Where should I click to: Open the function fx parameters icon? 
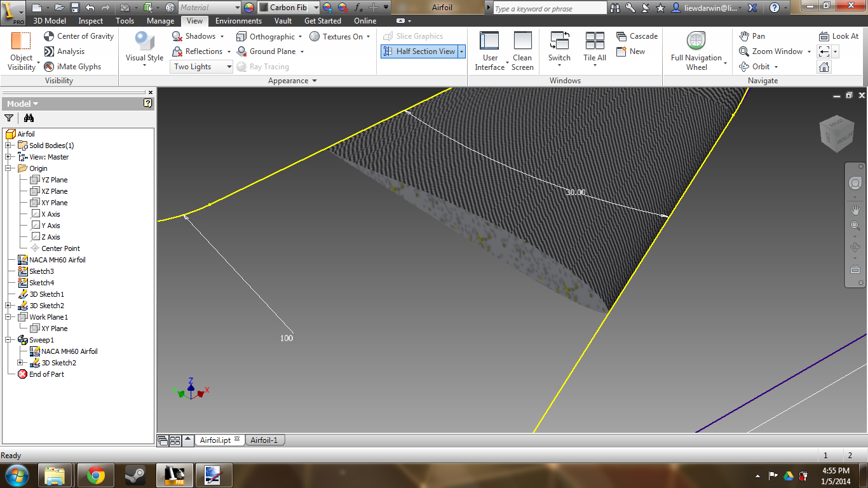pos(358,8)
